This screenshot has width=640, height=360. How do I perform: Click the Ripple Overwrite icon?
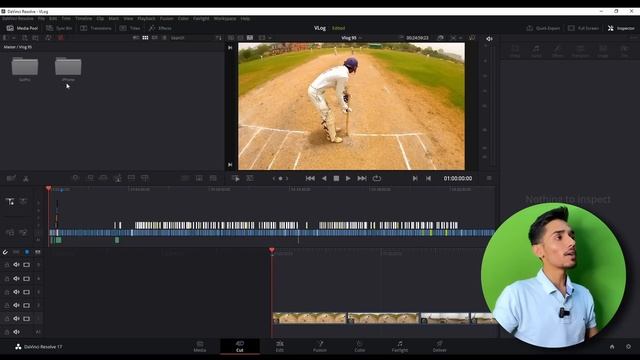(x=103, y=178)
